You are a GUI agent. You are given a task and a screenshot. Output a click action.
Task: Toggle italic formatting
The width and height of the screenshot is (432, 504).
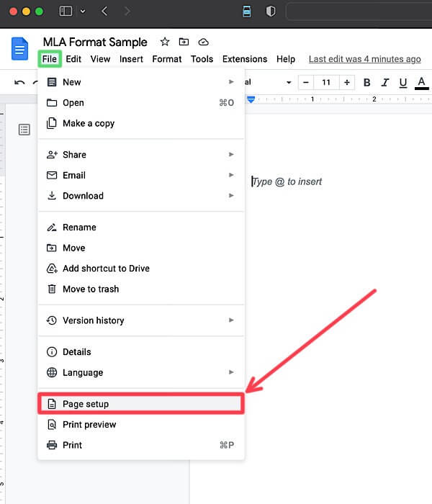[x=384, y=83]
